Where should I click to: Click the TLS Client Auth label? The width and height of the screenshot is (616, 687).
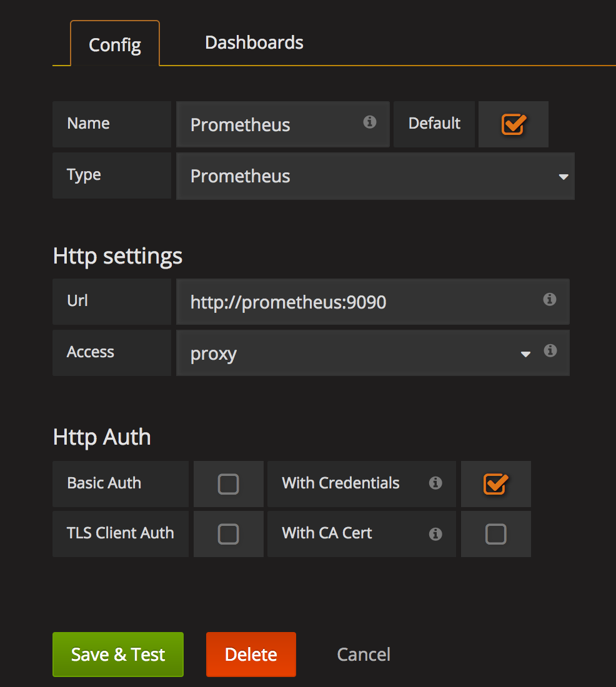tap(120, 533)
